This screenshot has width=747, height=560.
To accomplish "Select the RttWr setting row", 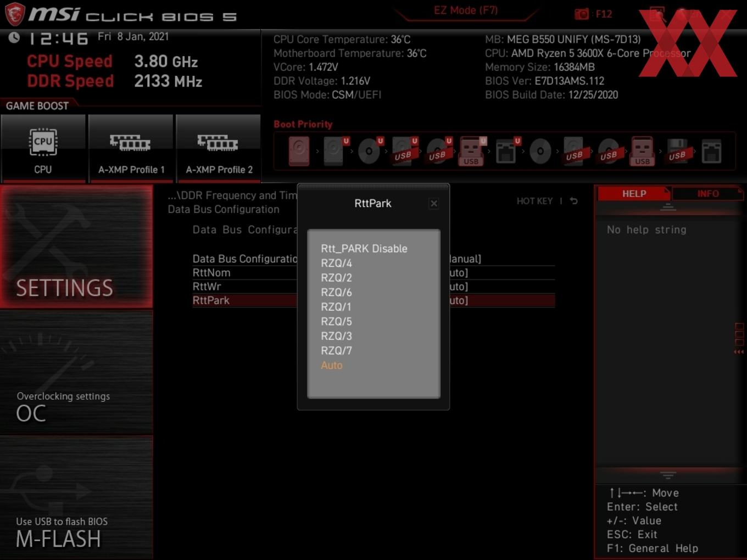I will 374,287.
